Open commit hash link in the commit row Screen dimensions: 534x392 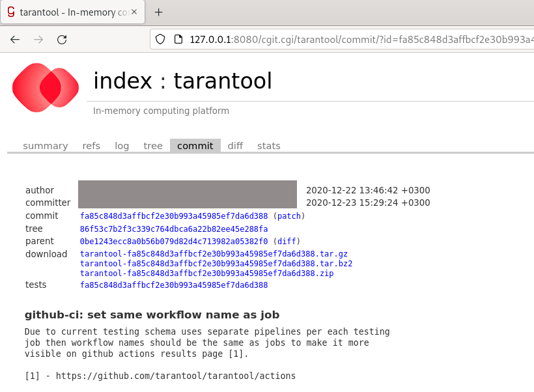(x=174, y=216)
